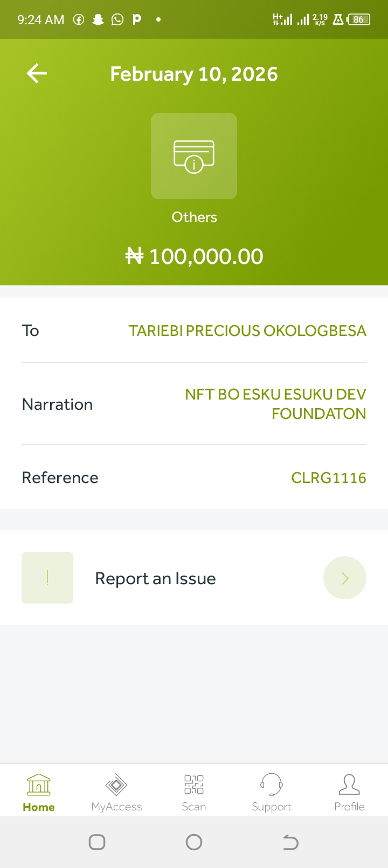
Task: Tap the Others category label
Action: [194, 217]
